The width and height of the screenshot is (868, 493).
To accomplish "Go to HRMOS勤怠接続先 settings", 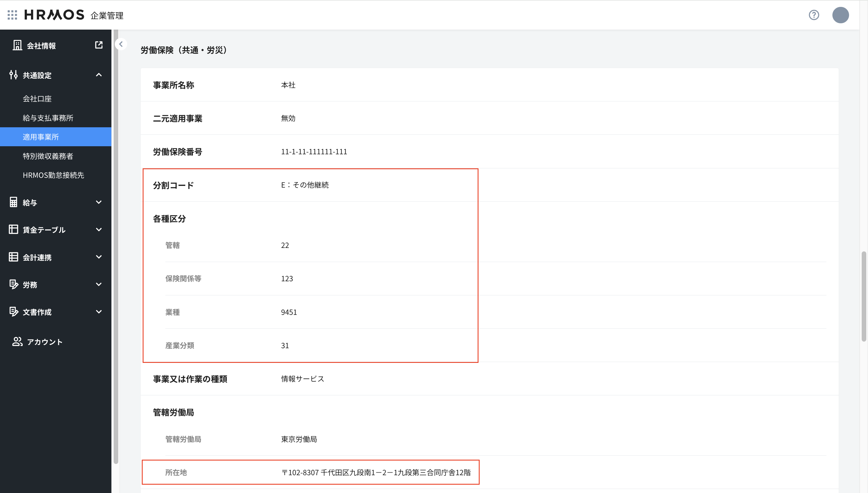I will point(53,175).
